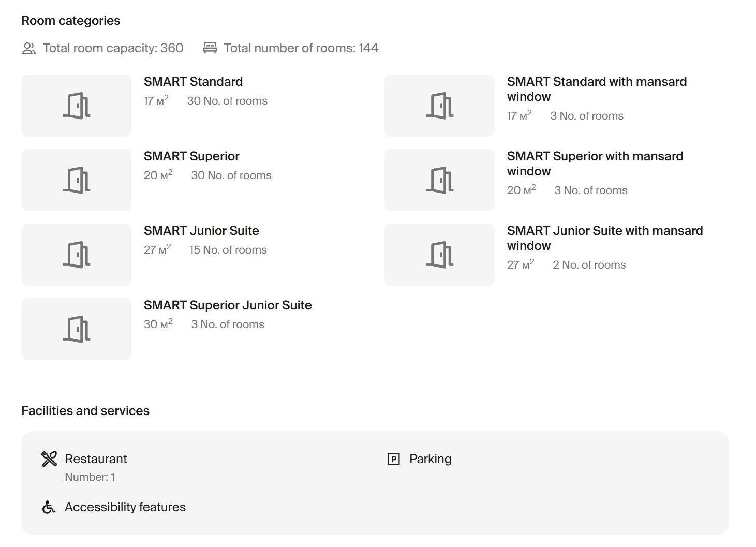Click the Total number of rooms: 144 text
This screenshot has height=547, width=756.
(x=301, y=48)
